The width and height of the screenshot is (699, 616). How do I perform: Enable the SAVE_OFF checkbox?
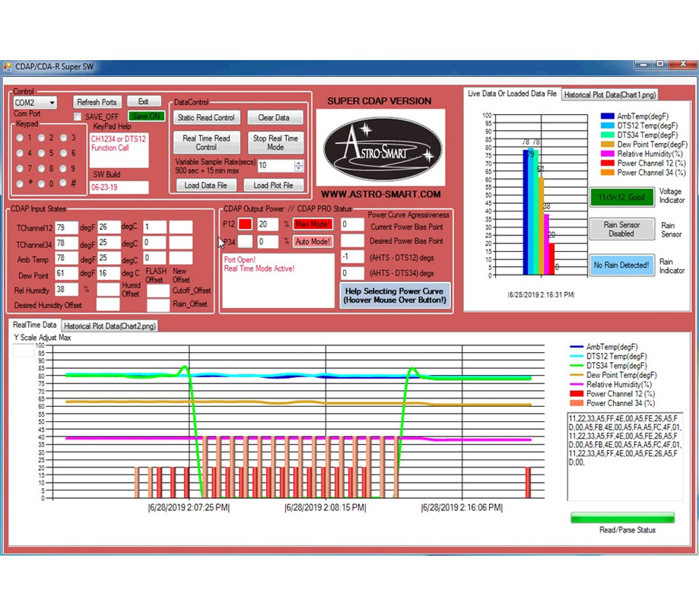point(78,116)
